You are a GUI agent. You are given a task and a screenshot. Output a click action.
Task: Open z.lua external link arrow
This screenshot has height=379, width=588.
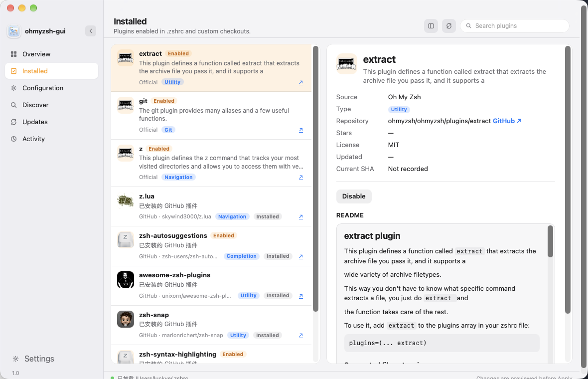[x=301, y=217]
